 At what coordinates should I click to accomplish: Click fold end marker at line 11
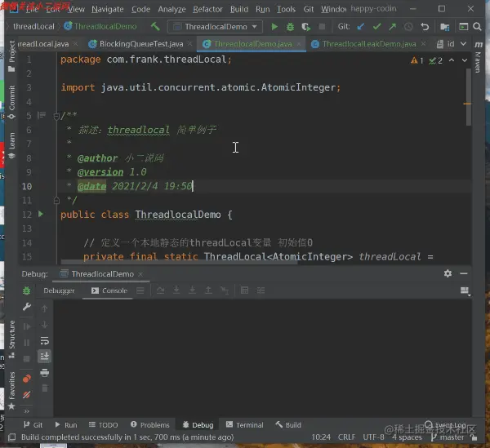pos(56,200)
